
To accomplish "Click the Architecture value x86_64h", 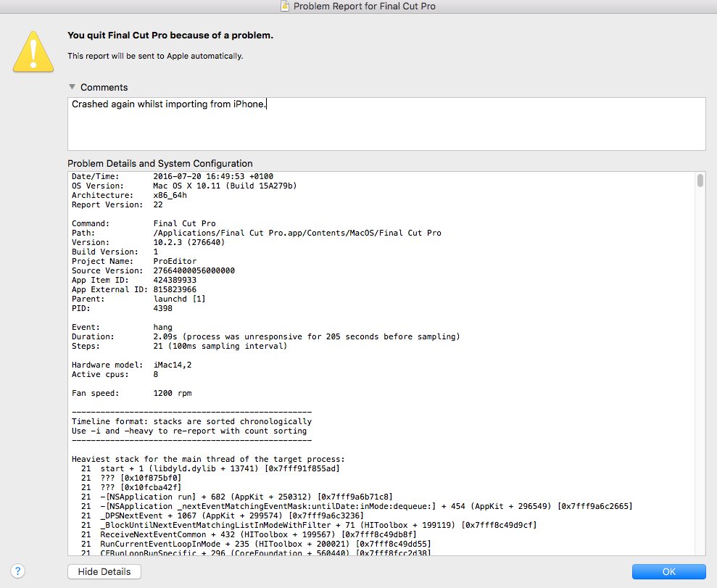I will pyautogui.click(x=170, y=195).
